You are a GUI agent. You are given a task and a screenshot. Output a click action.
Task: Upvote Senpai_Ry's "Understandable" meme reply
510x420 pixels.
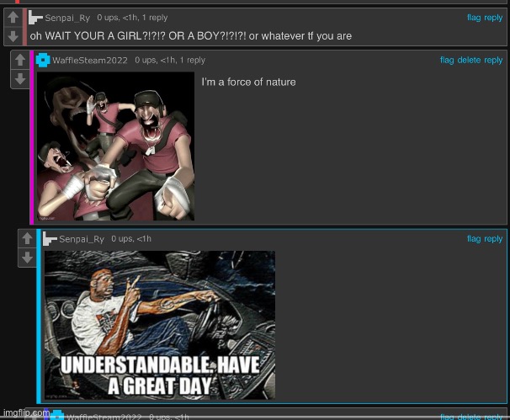[27, 238]
